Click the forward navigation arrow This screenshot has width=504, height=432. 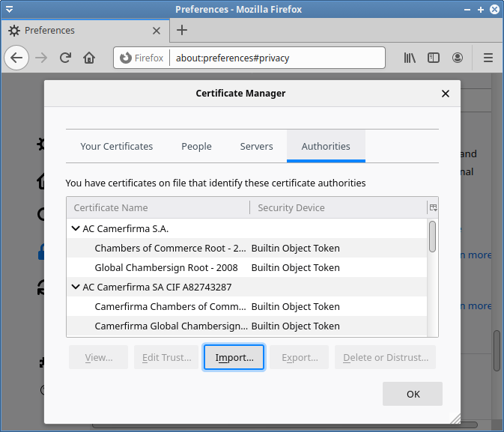[x=41, y=58]
